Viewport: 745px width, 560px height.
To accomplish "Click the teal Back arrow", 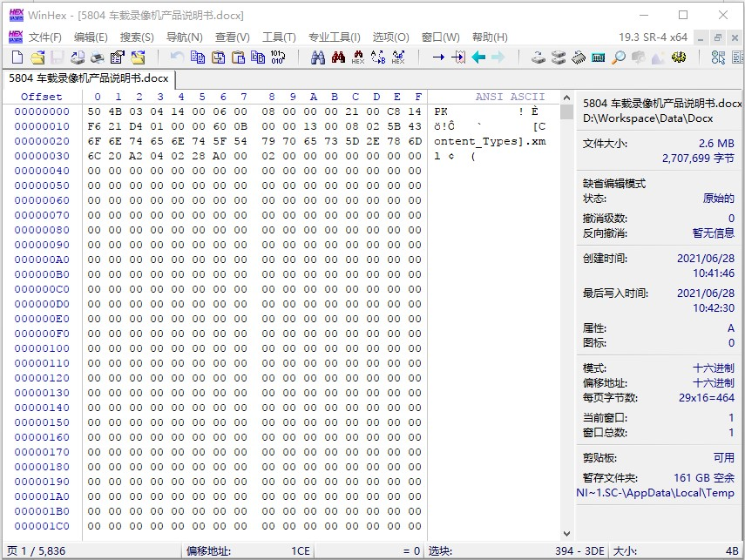I will (478, 57).
